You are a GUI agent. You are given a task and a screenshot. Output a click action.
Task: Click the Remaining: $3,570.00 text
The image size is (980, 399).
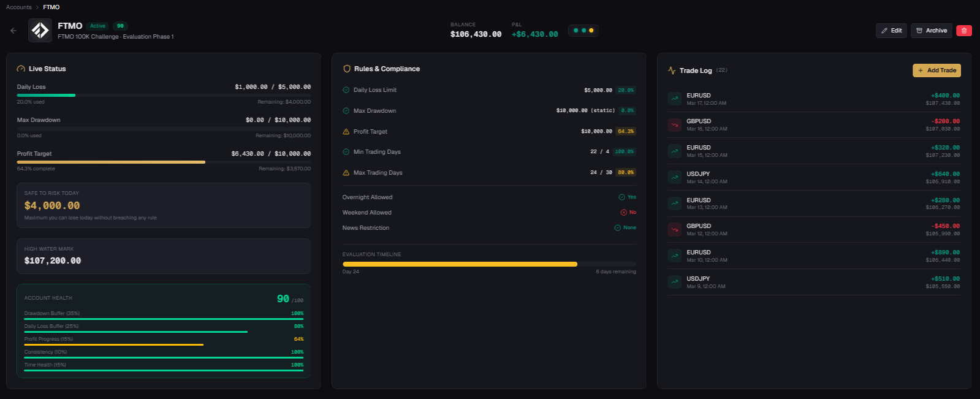click(284, 169)
